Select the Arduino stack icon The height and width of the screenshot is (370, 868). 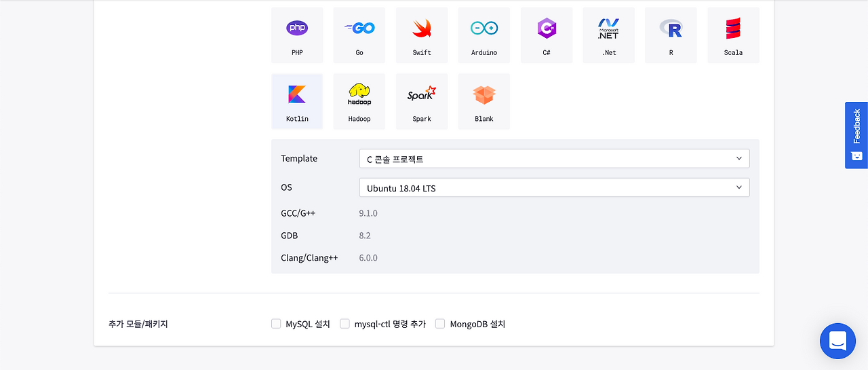tap(484, 35)
